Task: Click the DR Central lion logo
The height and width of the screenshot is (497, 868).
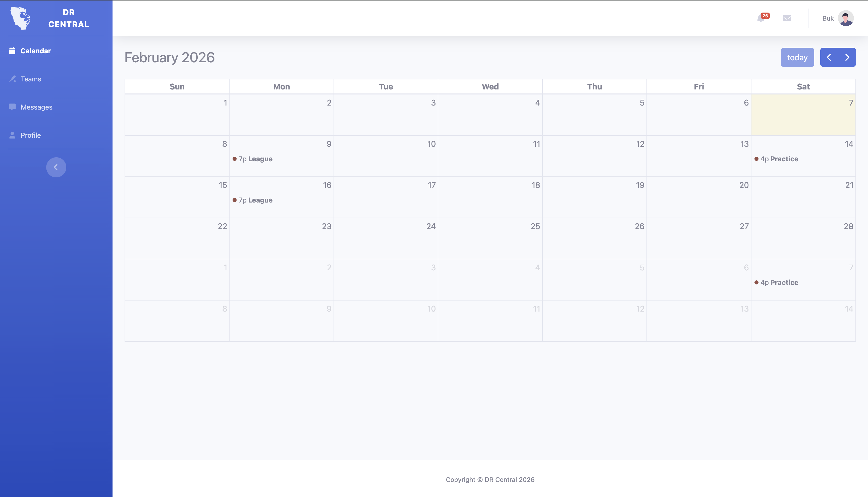Action: [21, 18]
